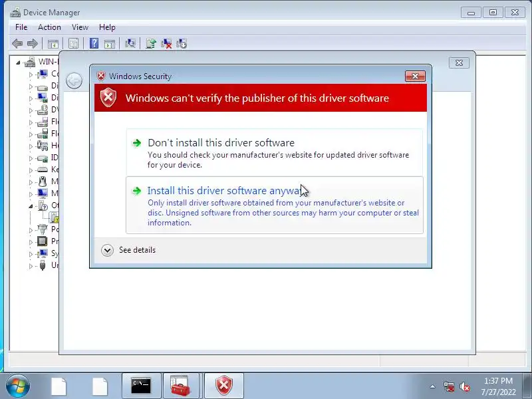Close the driver update wizard window

pyautogui.click(x=459, y=63)
